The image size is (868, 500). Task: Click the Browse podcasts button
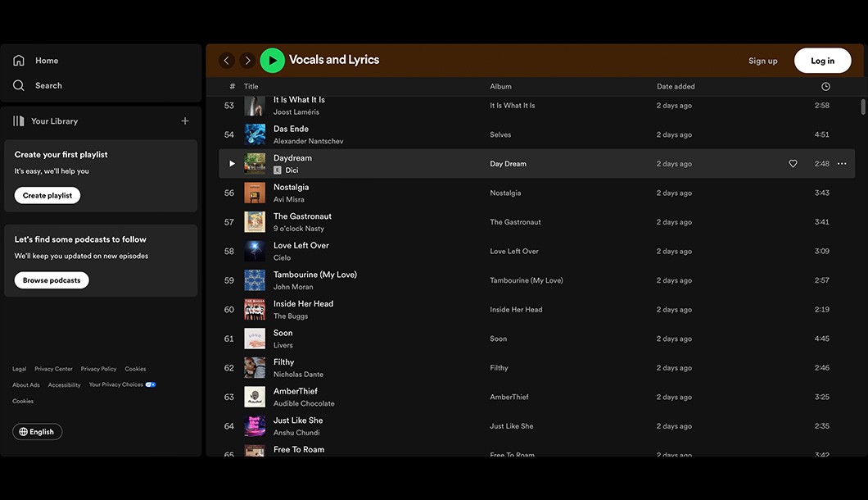pyautogui.click(x=52, y=280)
